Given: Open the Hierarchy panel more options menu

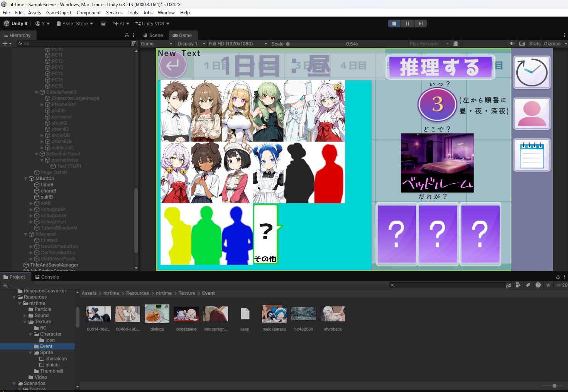Looking at the screenshot, I should point(134,35).
